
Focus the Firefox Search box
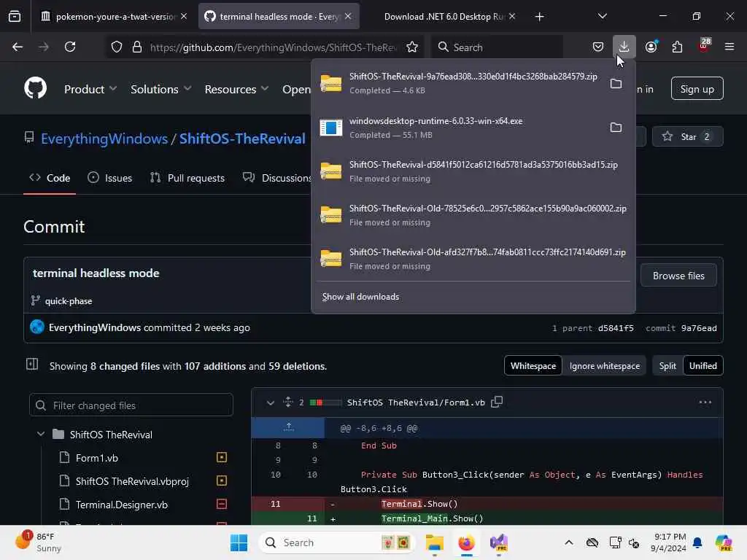[497, 47]
